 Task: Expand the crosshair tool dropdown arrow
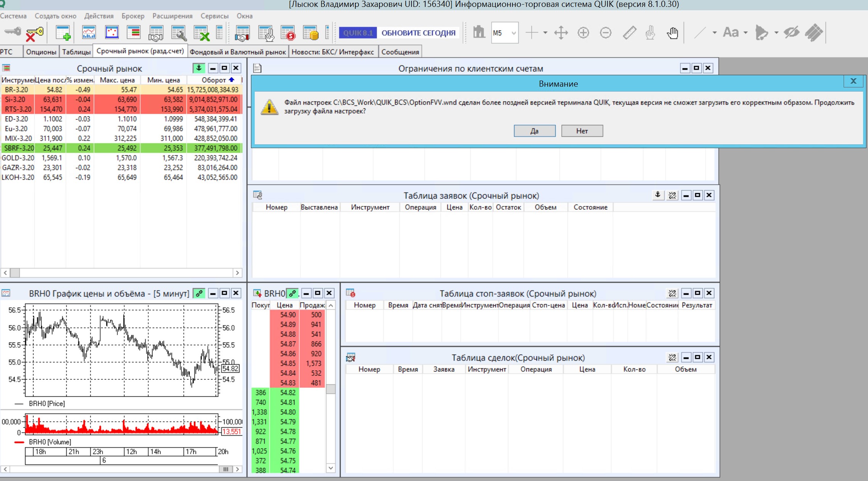[x=545, y=33]
